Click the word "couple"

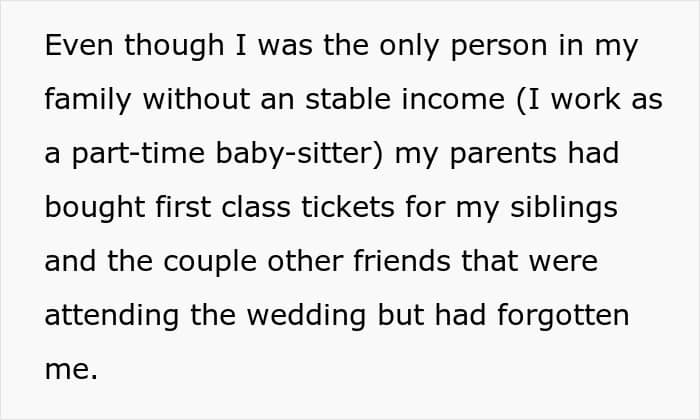pos(210,263)
